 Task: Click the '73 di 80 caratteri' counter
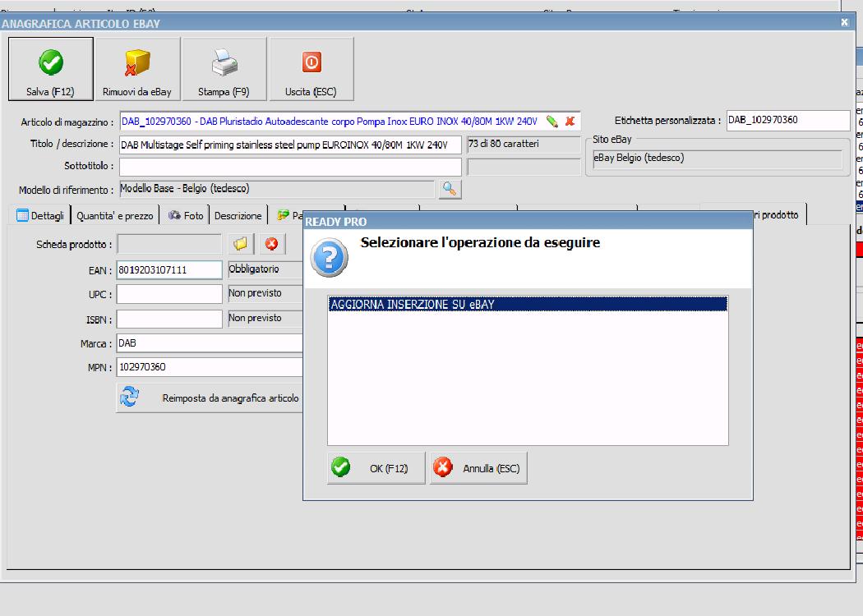(x=524, y=144)
